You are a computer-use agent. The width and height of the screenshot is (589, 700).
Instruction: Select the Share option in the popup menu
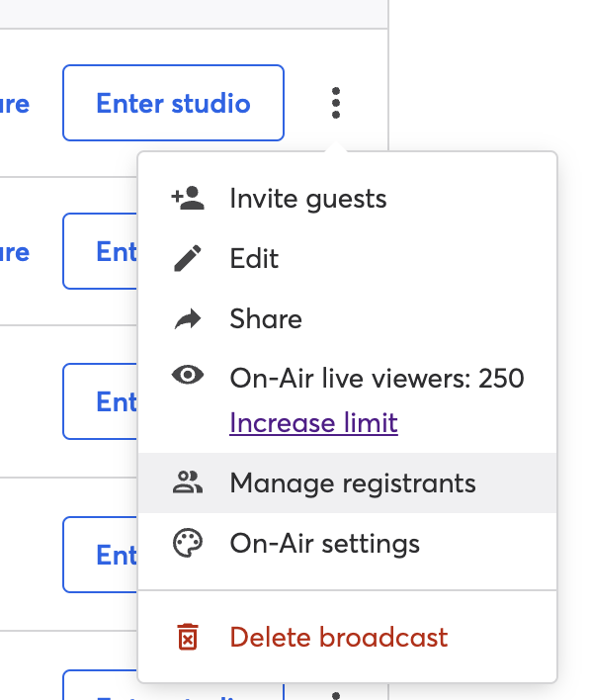click(348, 318)
